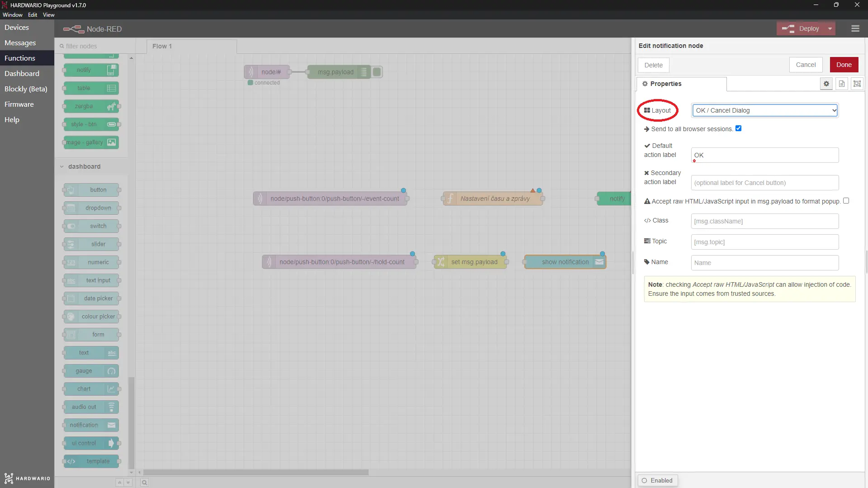The image size is (868, 488).
Task: Select the audio out dashboard node
Action: coord(91,407)
